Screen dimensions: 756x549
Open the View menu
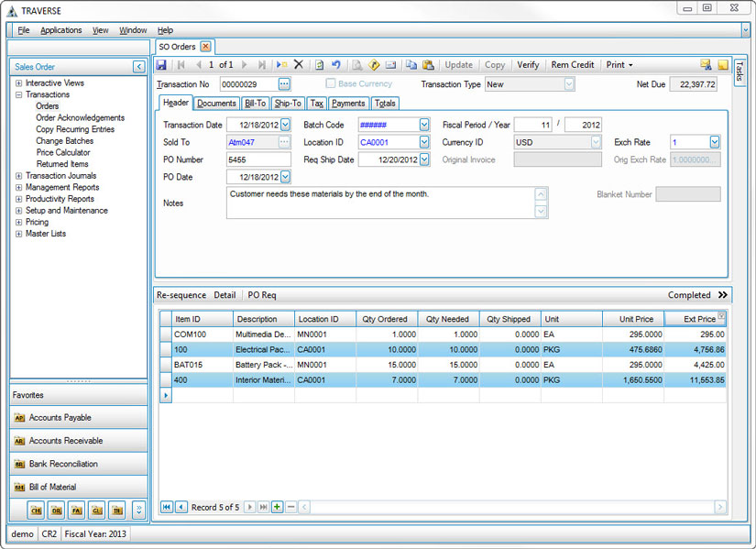100,30
